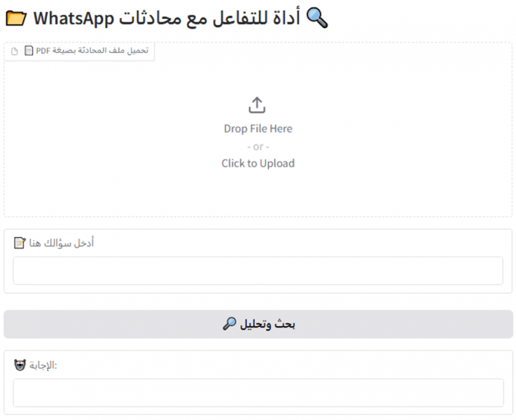
Task: Click the upload arrow icon in drop zone
Action: point(257,105)
